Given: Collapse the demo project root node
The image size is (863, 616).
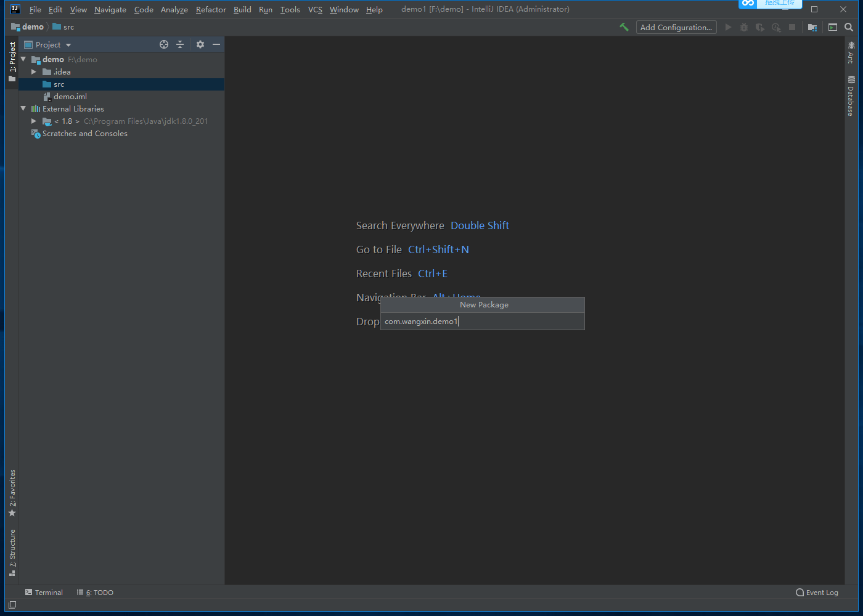Looking at the screenshot, I should 23,59.
